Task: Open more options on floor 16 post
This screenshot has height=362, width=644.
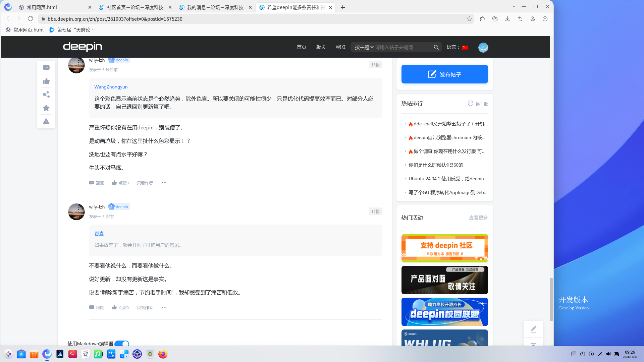Action: coord(164,183)
